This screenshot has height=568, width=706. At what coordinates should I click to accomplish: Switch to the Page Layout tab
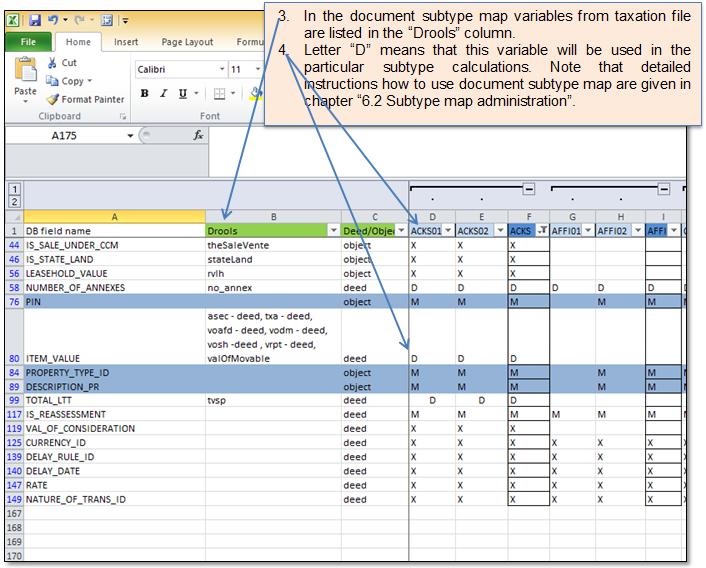pos(187,42)
